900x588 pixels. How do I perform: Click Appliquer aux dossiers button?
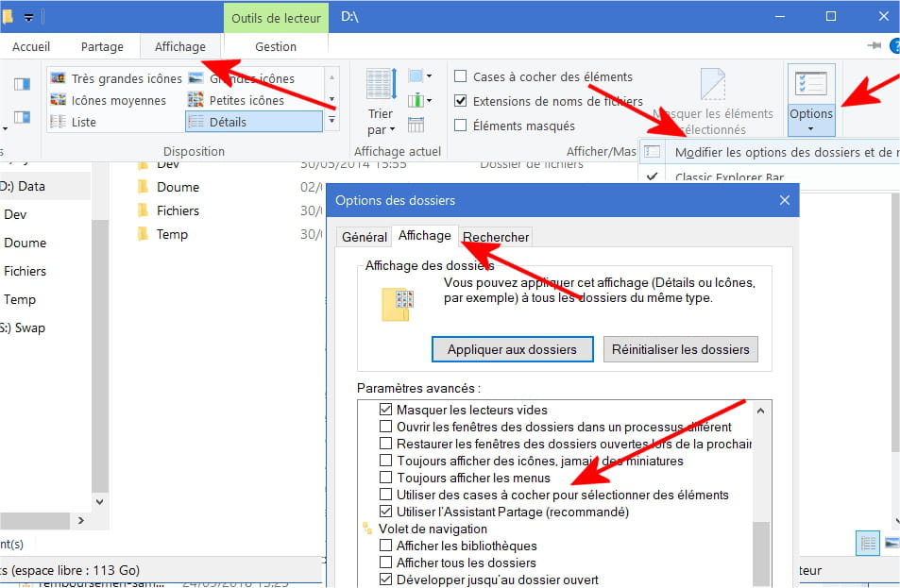coord(513,349)
